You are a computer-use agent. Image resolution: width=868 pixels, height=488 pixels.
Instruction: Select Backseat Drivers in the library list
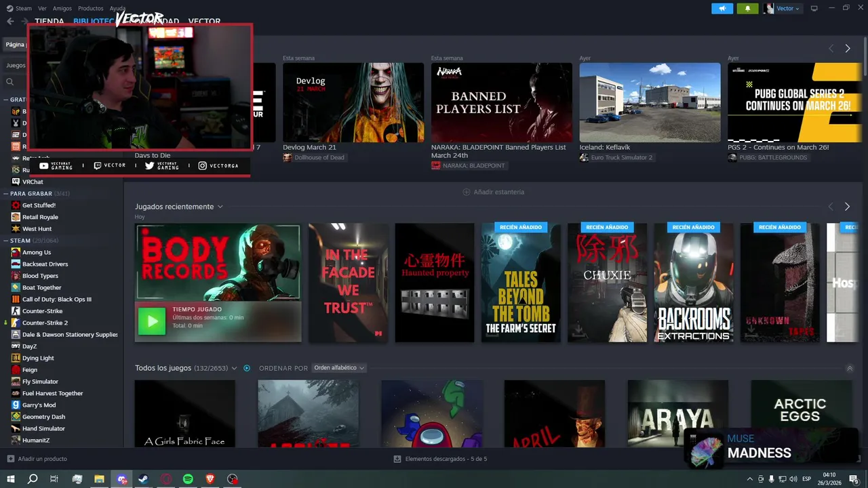pyautogui.click(x=45, y=264)
